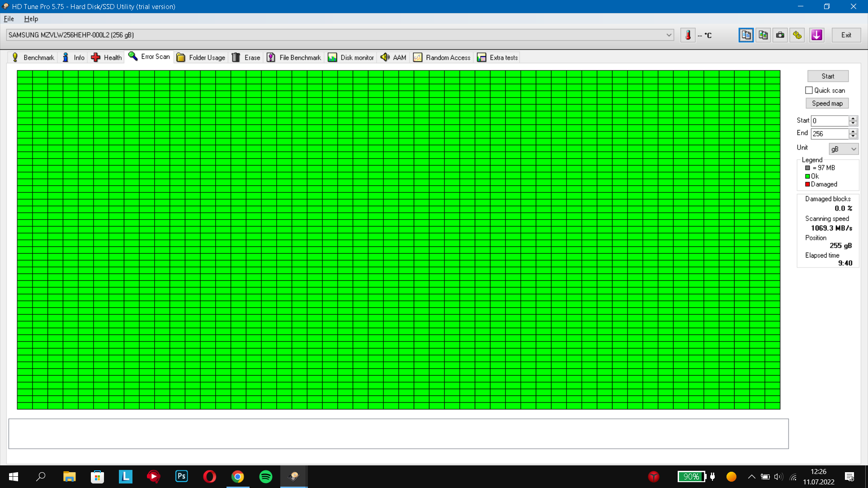Copy screenshot to clipboard icon
This screenshot has height=488, width=868.
(763, 35)
